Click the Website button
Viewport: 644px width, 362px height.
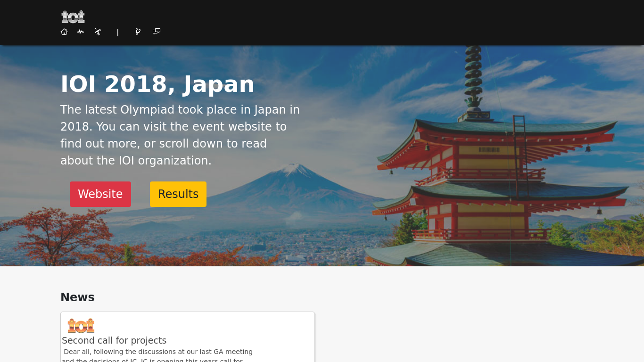tap(100, 194)
